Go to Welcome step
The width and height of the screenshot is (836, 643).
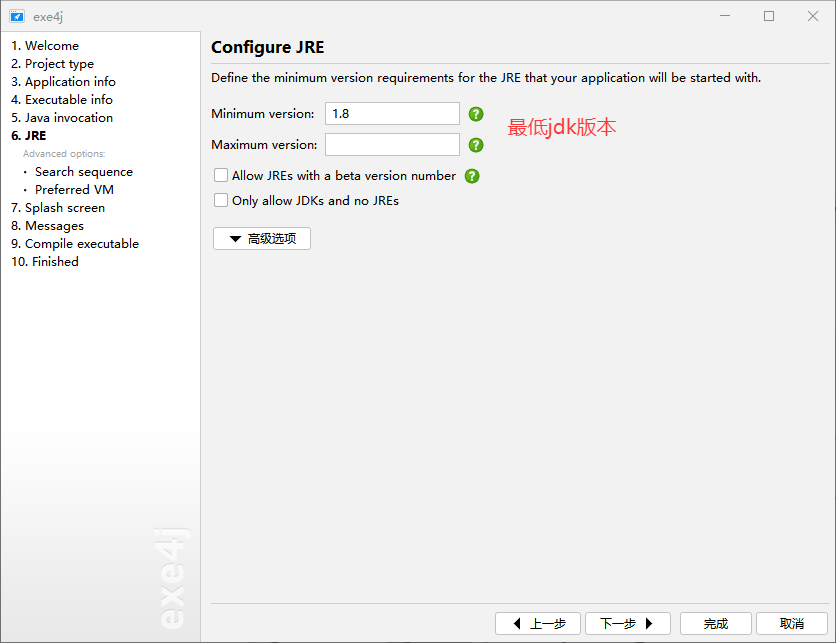(x=45, y=46)
